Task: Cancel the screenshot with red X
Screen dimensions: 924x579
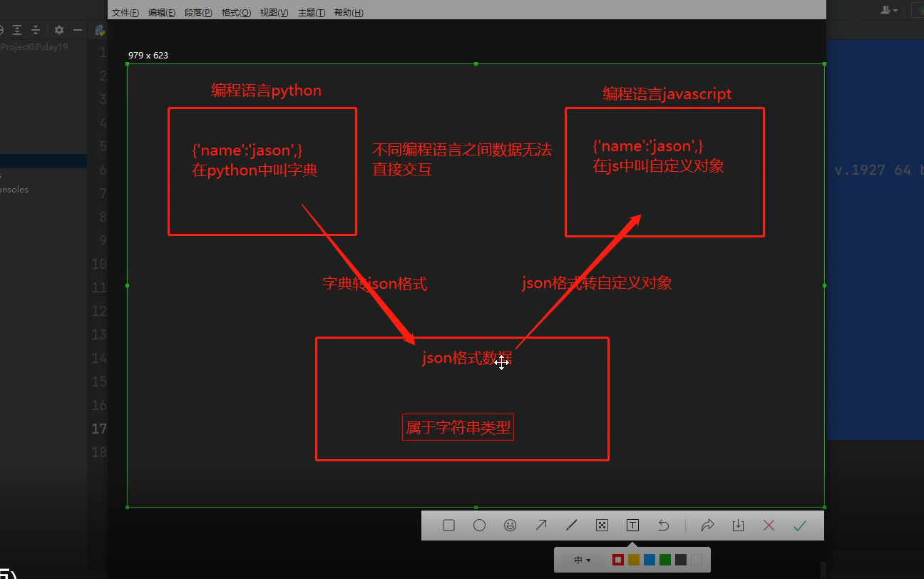Action: 769,526
